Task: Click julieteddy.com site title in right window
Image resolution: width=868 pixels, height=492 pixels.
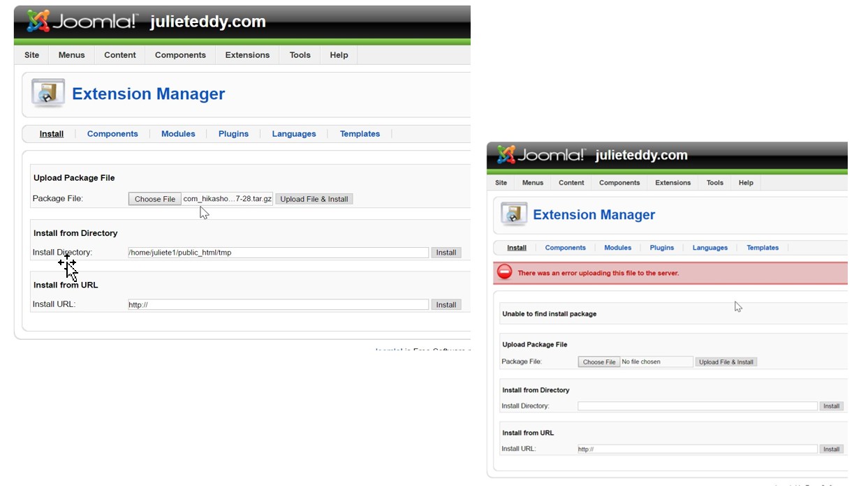Action: point(641,155)
